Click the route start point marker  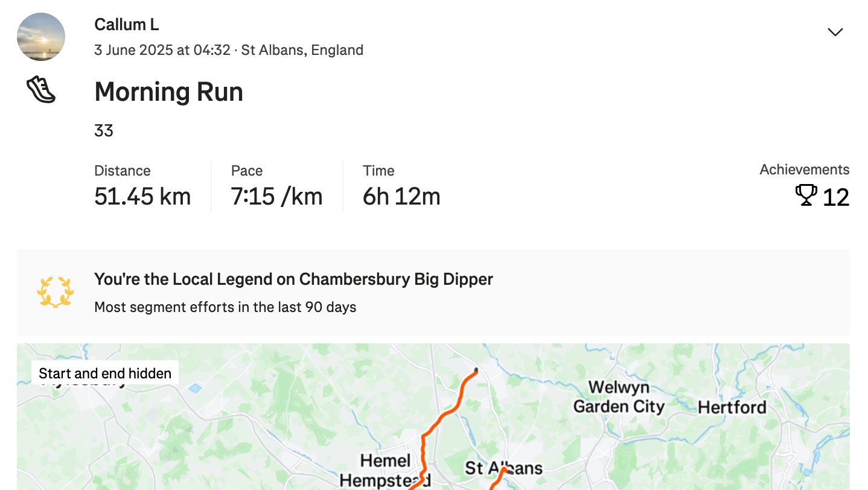[x=476, y=370]
